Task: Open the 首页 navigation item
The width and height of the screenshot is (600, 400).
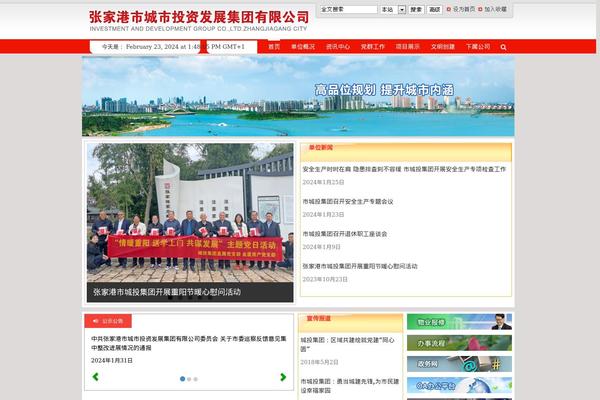Action: click(x=274, y=47)
